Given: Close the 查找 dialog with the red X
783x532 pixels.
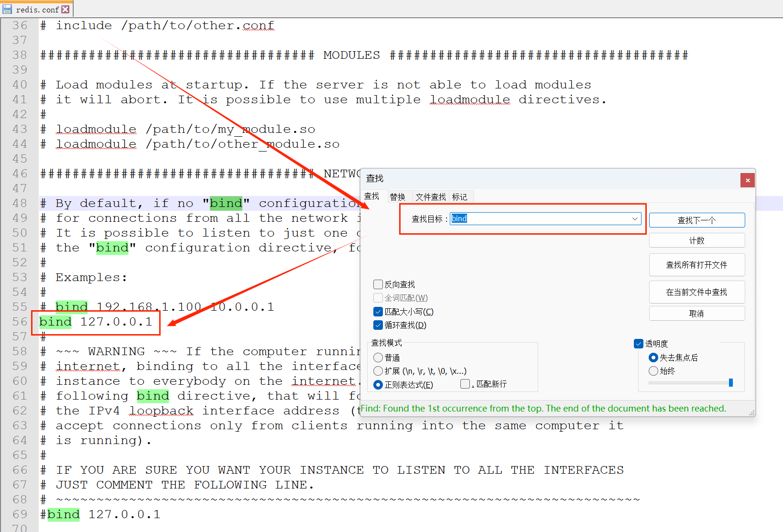Looking at the screenshot, I should coord(748,180).
